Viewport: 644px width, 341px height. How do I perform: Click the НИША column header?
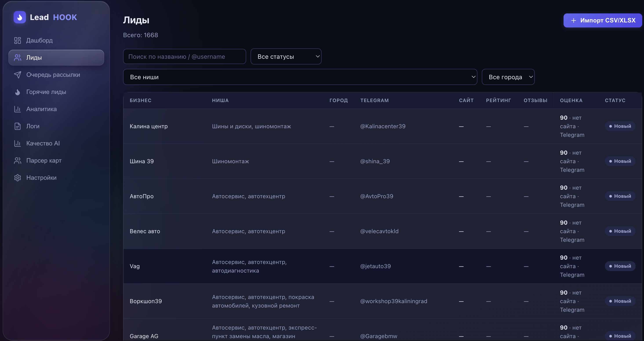point(220,100)
